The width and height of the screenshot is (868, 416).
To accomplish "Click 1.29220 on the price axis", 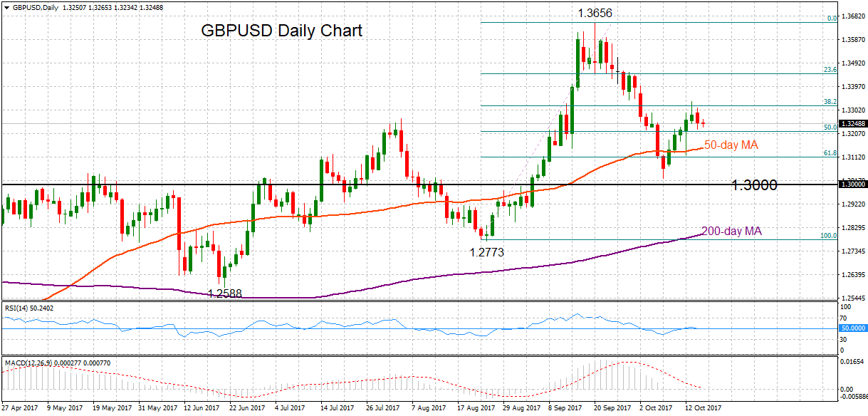I will tap(854, 204).
